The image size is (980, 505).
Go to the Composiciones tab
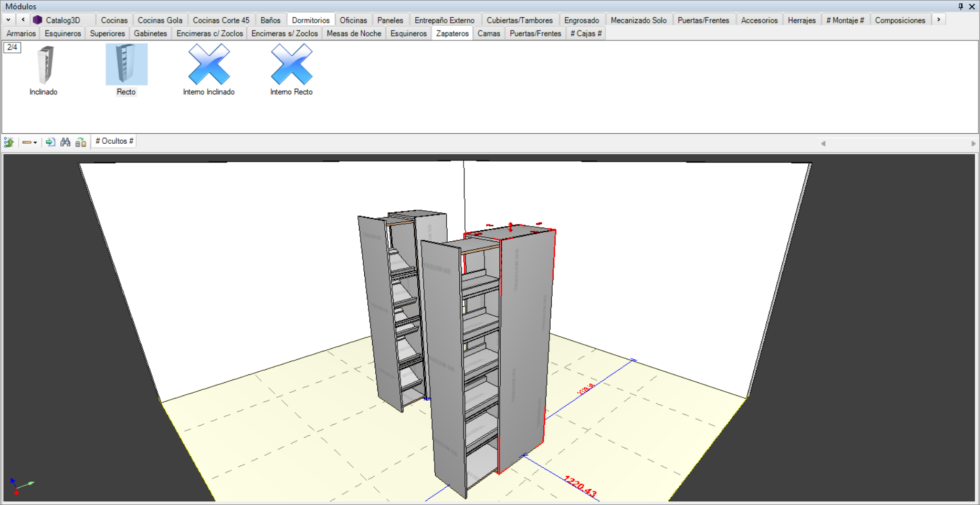click(900, 20)
